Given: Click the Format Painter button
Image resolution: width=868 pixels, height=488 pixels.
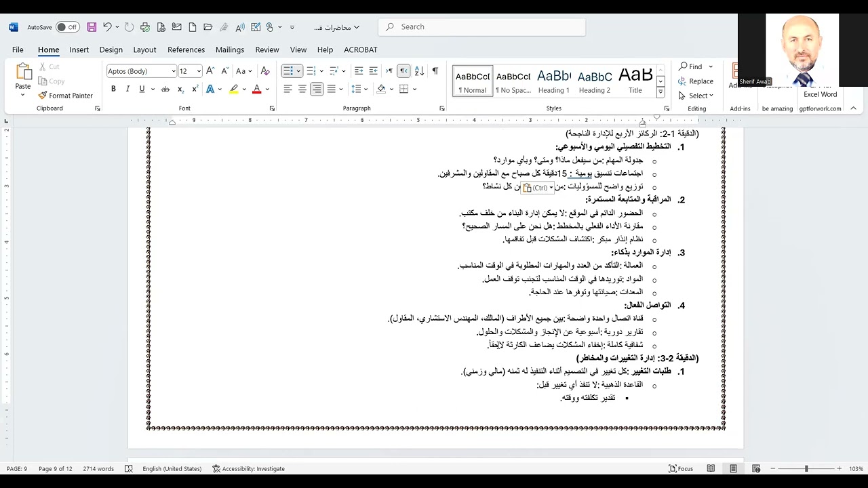Looking at the screenshot, I should pyautogui.click(x=66, y=96).
